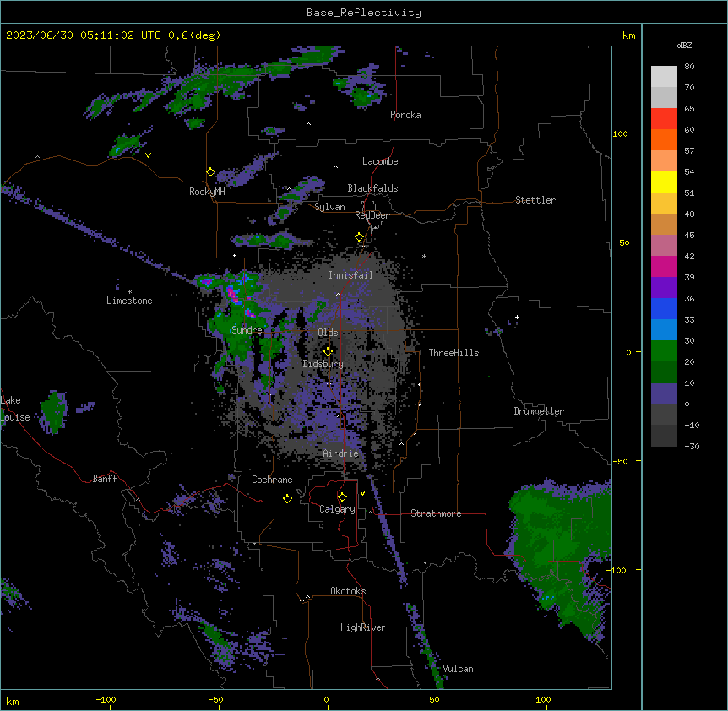
Task: Click the -100 tick on the horizontal axis
Action: pos(106,700)
